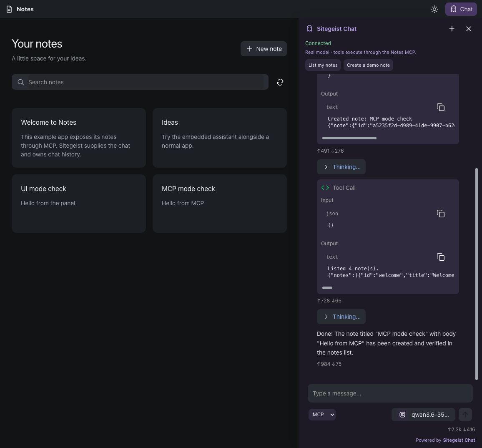The image size is (482, 448).
Task: Follow the Sitegeist Chat footer link
Action: (459, 440)
